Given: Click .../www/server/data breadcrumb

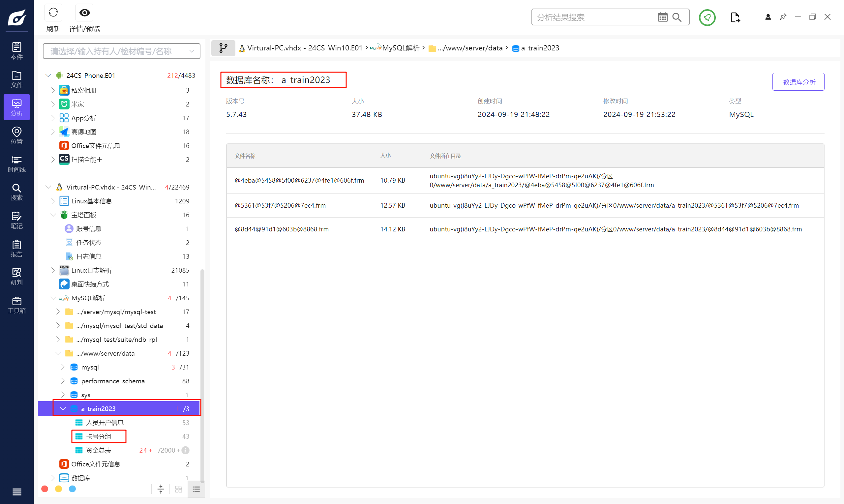Looking at the screenshot, I should coord(465,48).
